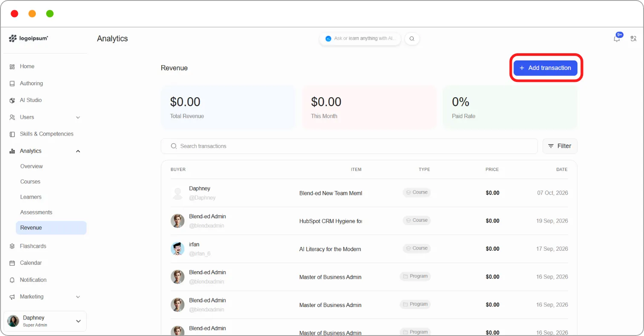Open the Filter button

(x=560, y=146)
